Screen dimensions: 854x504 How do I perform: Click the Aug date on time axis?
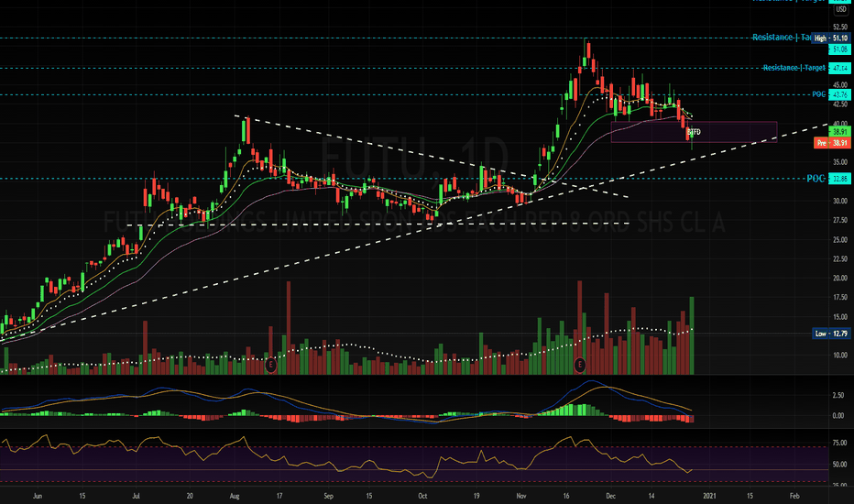pyautogui.click(x=235, y=497)
